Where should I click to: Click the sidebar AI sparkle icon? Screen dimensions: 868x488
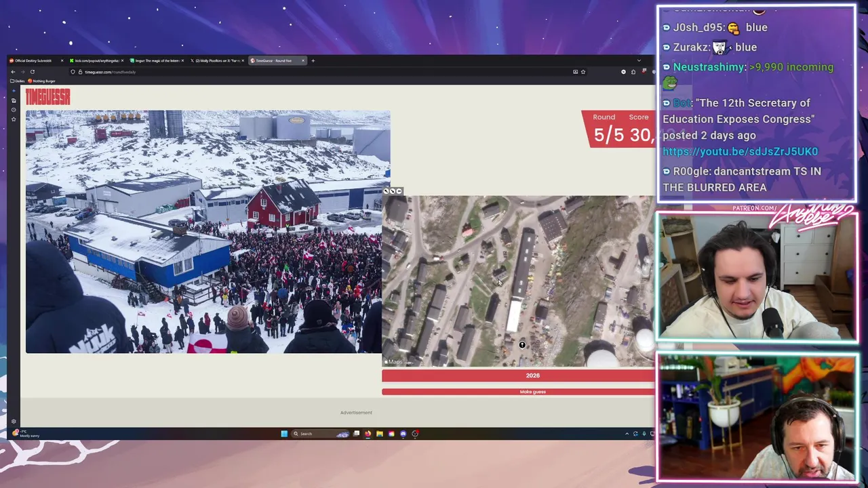[14, 91]
